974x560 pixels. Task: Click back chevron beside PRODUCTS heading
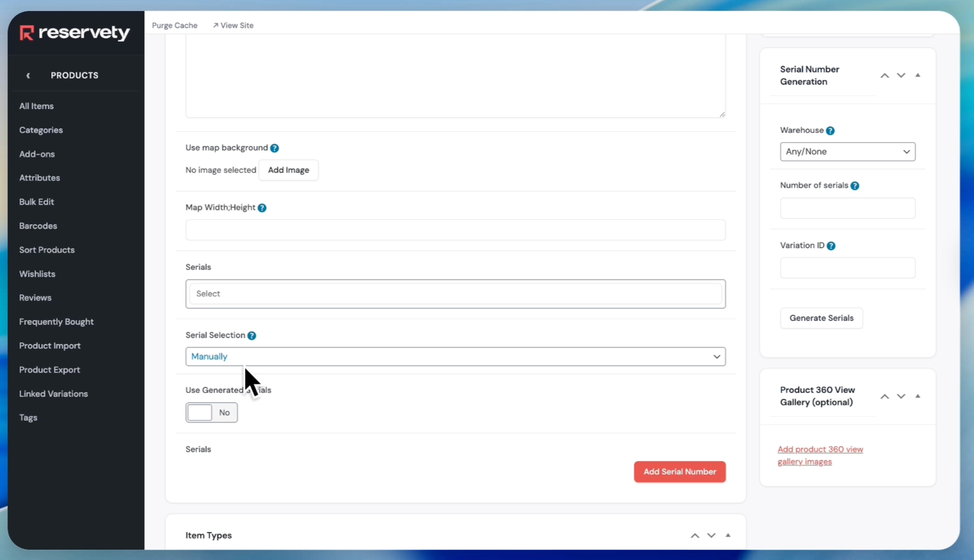pos(28,75)
